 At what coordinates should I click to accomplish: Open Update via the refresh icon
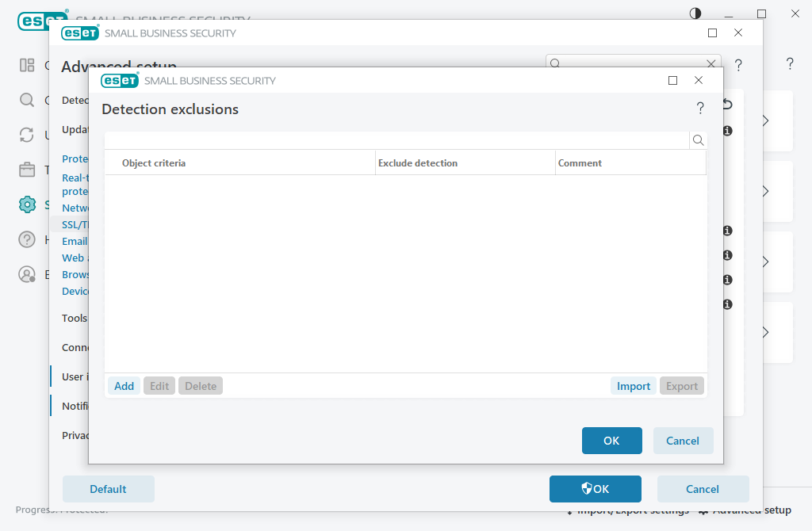27,135
